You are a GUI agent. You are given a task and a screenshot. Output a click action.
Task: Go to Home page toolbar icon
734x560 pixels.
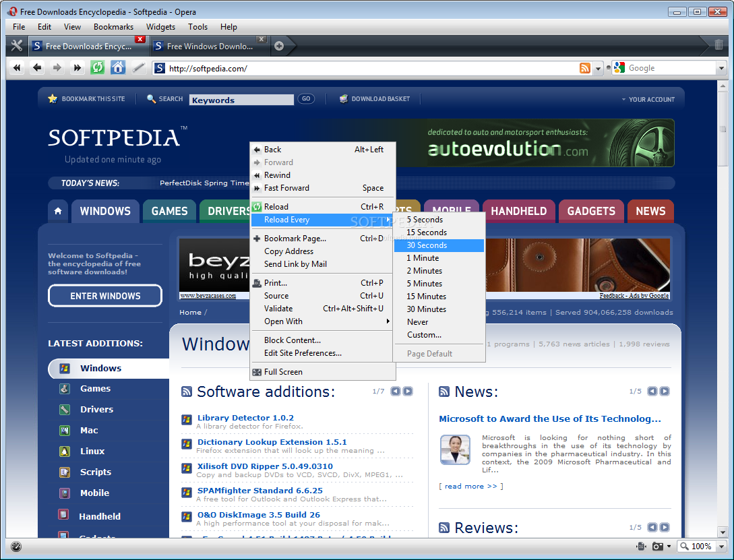pyautogui.click(x=118, y=68)
